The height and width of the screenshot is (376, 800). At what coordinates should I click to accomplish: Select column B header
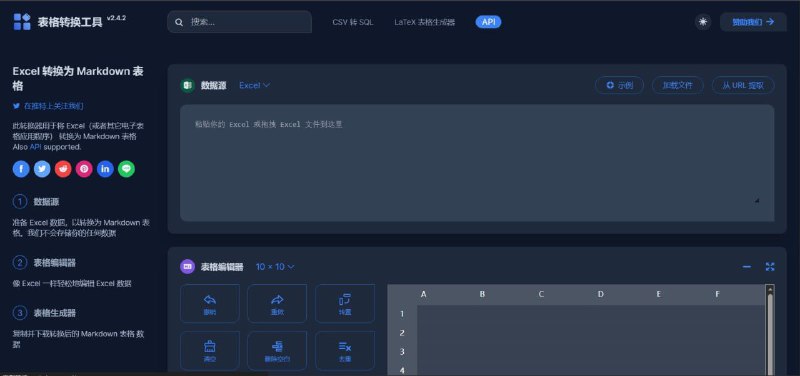(482, 294)
